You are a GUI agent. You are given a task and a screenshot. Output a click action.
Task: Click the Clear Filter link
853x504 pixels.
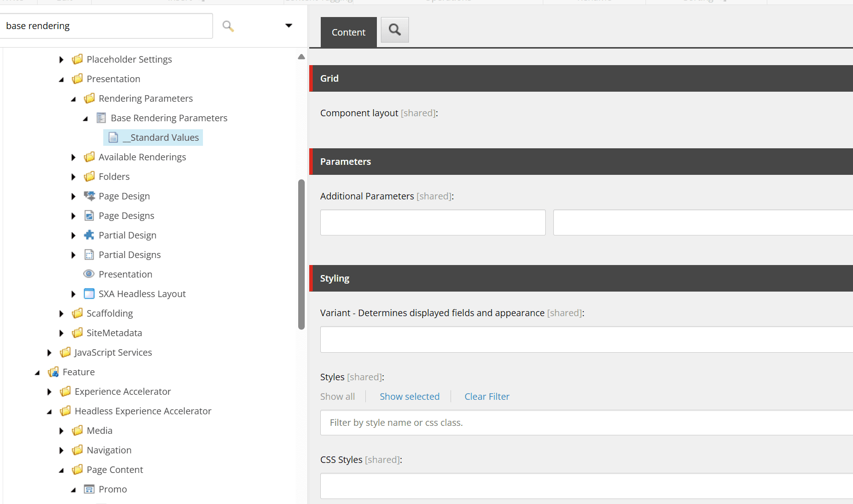pos(487,396)
